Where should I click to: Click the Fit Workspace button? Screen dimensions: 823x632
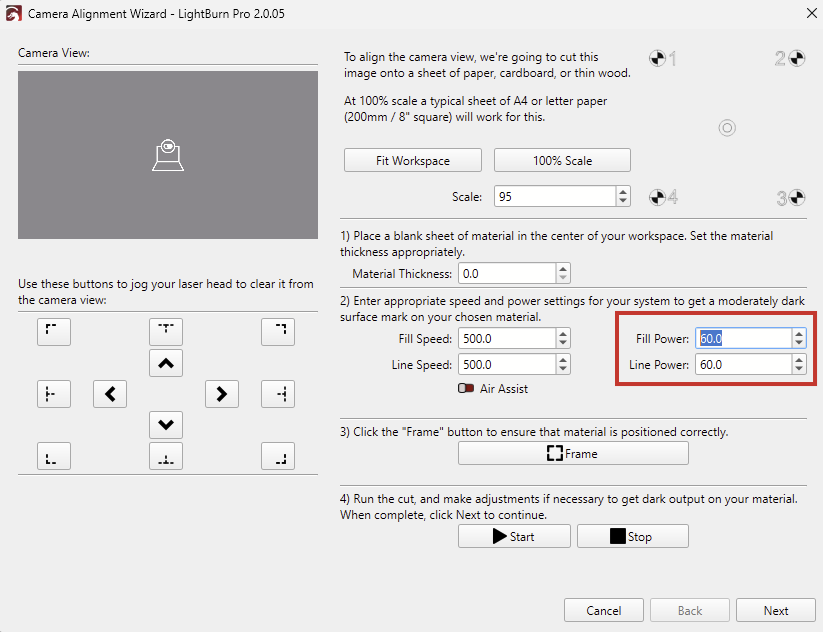tap(413, 160)
